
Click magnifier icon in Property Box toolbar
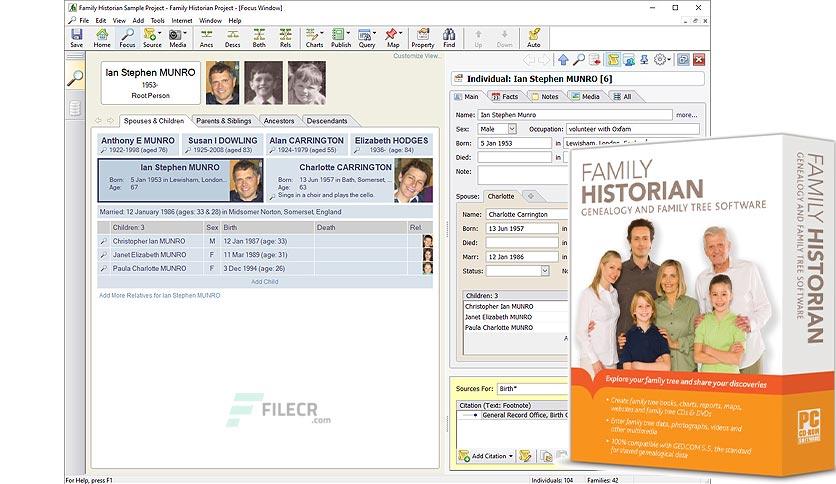pos(579,60)
